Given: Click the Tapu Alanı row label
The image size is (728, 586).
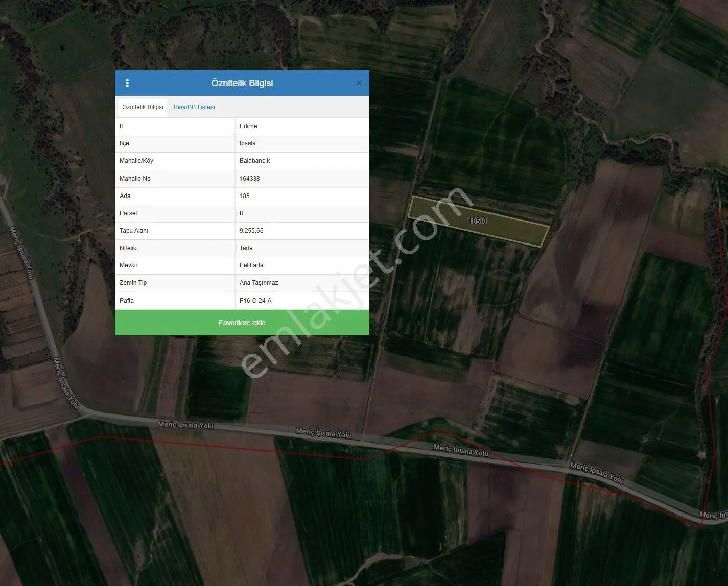Looking at the screenshot, I should click(x=134, y=231).
